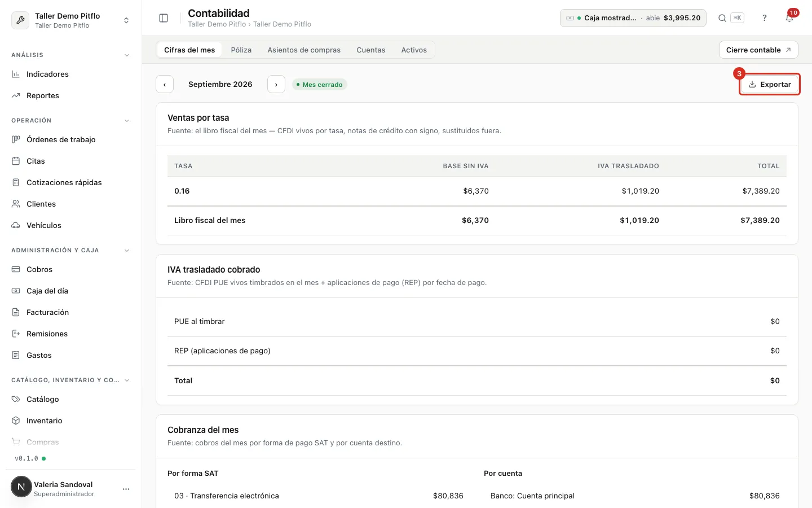The width and height of the screenshot is (812, 508).
Task: Click the Órdenes de trabajo board icon
Action: point(16,139)
